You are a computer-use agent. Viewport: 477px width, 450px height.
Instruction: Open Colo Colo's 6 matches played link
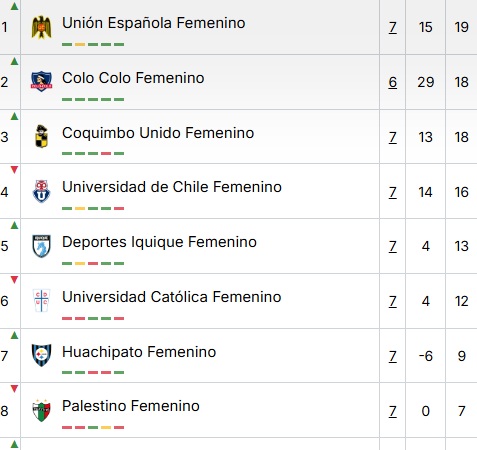click(x=393, y=82)
